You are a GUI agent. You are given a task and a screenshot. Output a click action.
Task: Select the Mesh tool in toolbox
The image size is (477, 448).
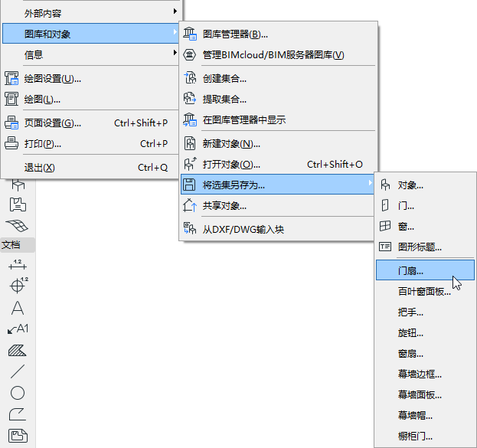coord(17,225)
